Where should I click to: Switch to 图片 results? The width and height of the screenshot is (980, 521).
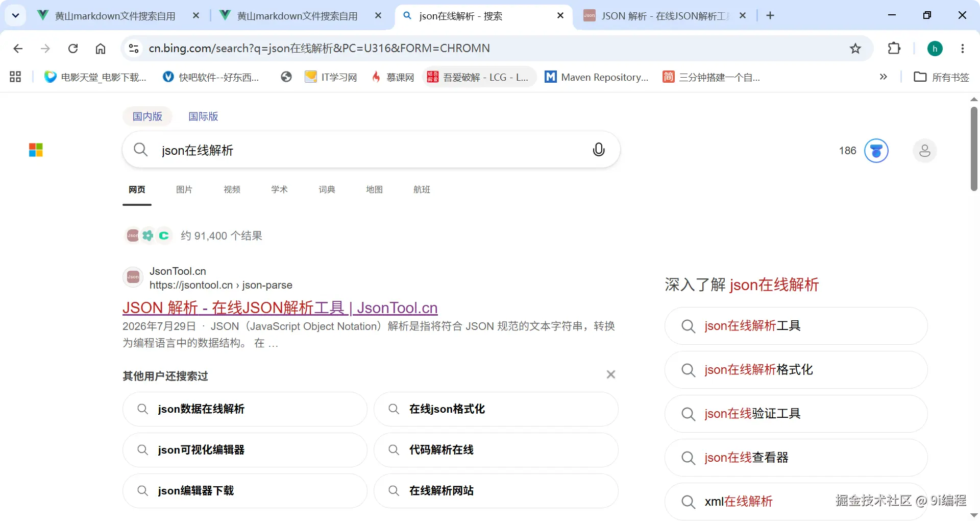(184, 190)
